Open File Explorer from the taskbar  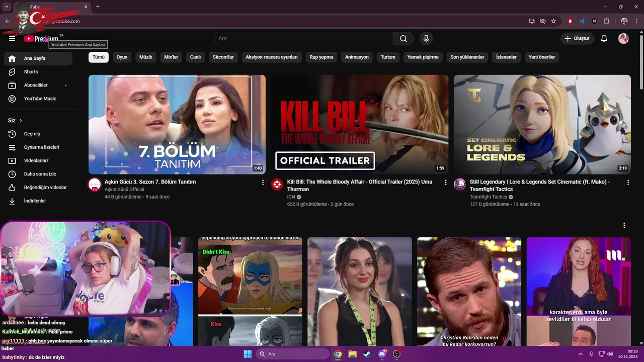[x=352, y=354]
